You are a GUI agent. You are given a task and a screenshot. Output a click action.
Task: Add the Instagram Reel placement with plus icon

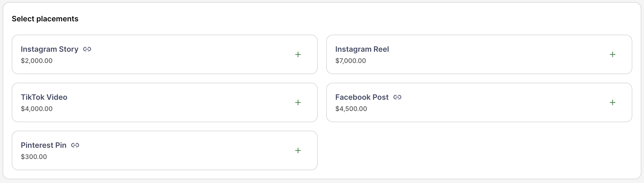tap(612, 54)
